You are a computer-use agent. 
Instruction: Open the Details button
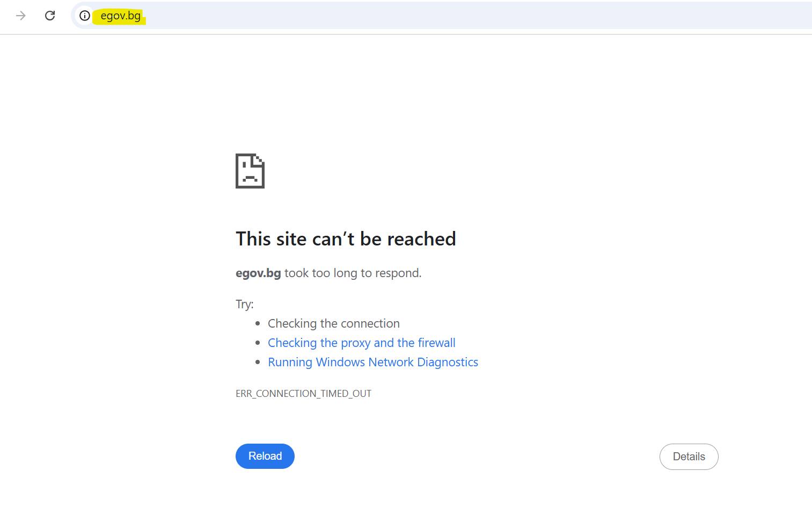(x=689, y=457)
